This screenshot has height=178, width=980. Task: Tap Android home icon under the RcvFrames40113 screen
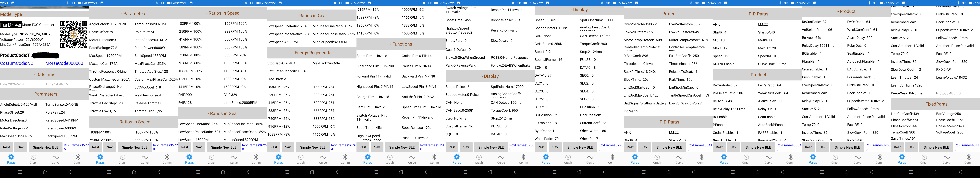pyautogui.click(x=935, y=172)
